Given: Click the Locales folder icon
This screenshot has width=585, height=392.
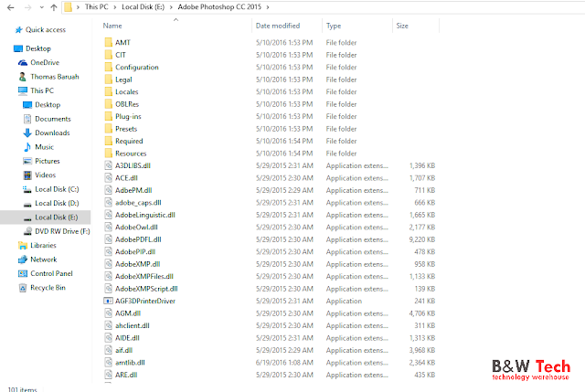Looking at the screenshot, I should point(108,91).
